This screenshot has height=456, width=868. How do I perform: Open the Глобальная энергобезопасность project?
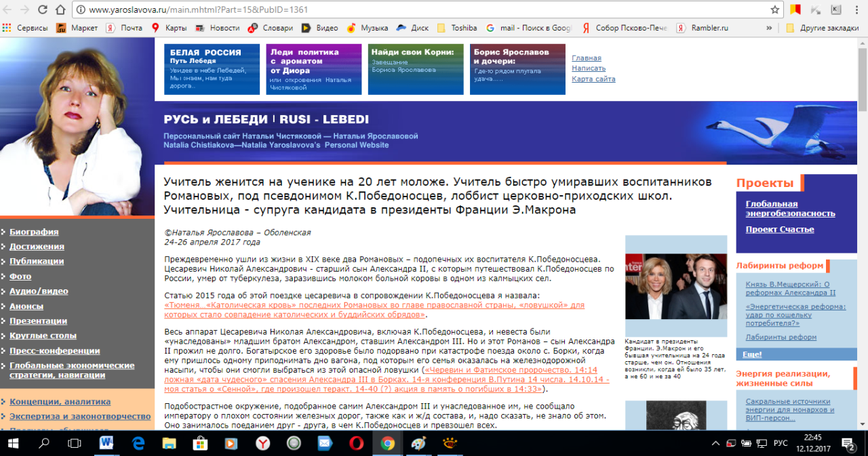790,209
